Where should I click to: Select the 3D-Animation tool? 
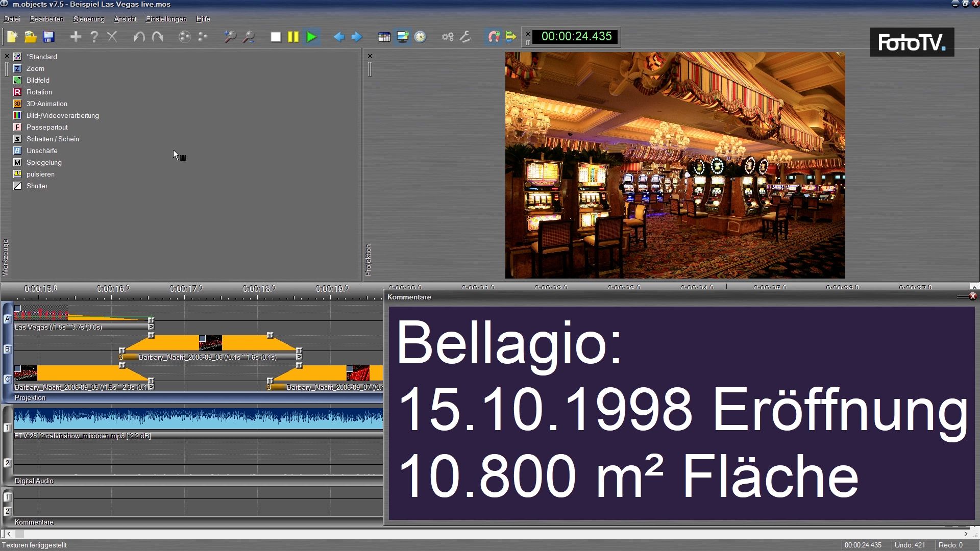coord(40,104)
